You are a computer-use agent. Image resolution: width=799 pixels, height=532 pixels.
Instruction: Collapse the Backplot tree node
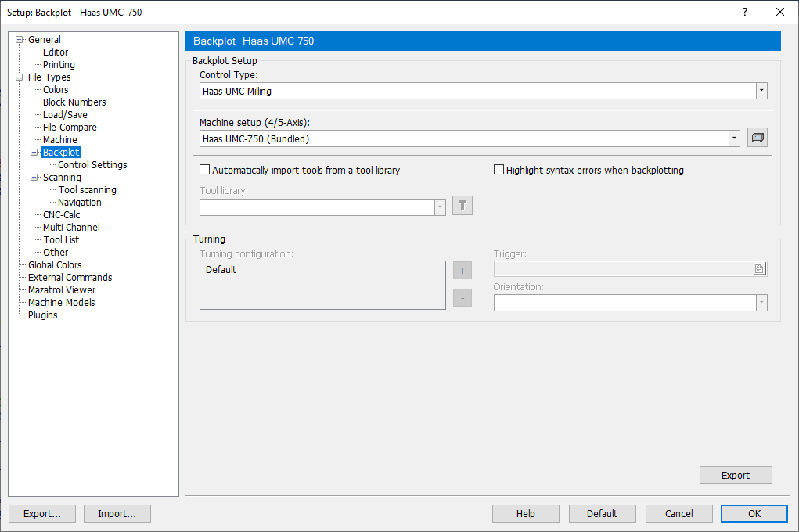coord(34,152)
